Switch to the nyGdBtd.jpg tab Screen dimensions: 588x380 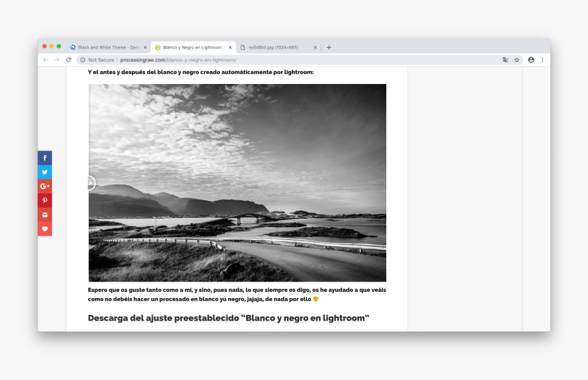point(278,48)
